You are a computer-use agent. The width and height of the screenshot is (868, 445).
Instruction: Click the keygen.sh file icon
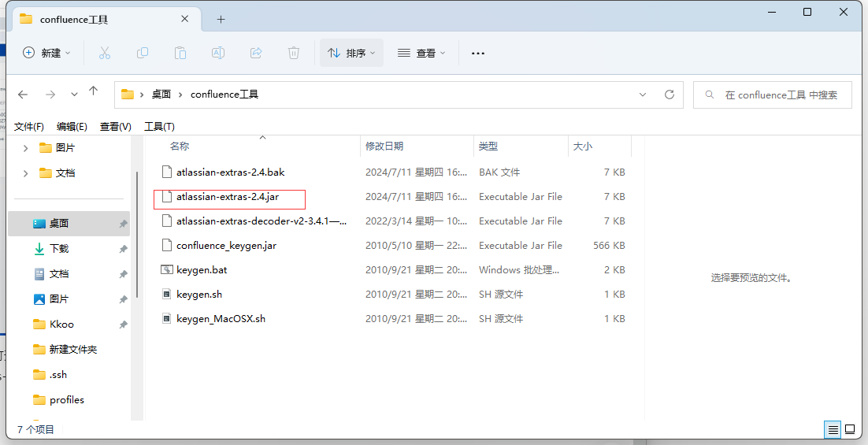pos(167,295)
